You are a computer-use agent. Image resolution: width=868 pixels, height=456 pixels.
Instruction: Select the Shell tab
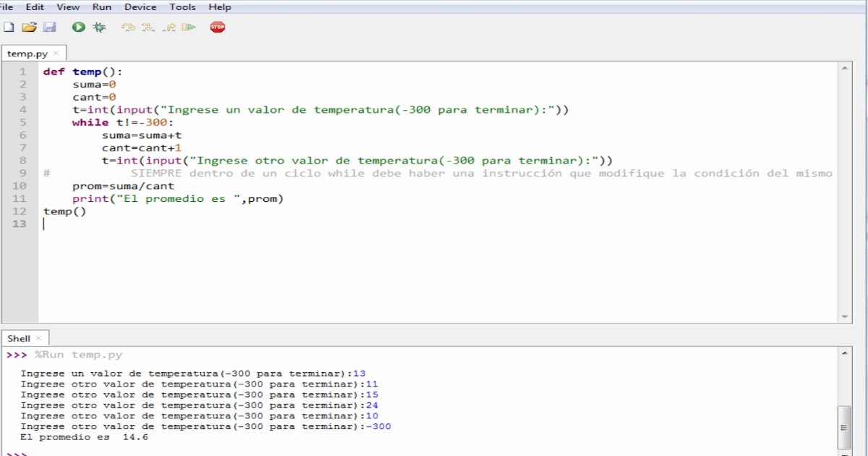point(18,337)
